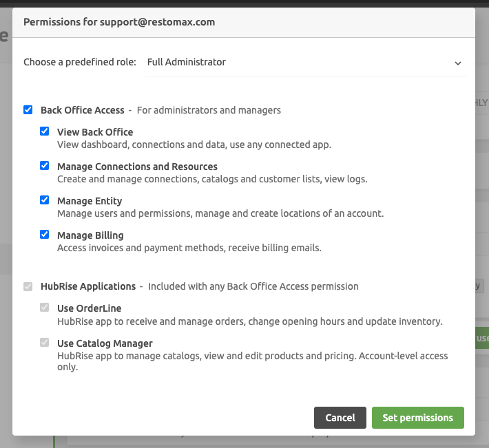
Task: Click the disabled Use Catalog Manager checkbox
Action: pyautogui.click(x=45, y=342)
